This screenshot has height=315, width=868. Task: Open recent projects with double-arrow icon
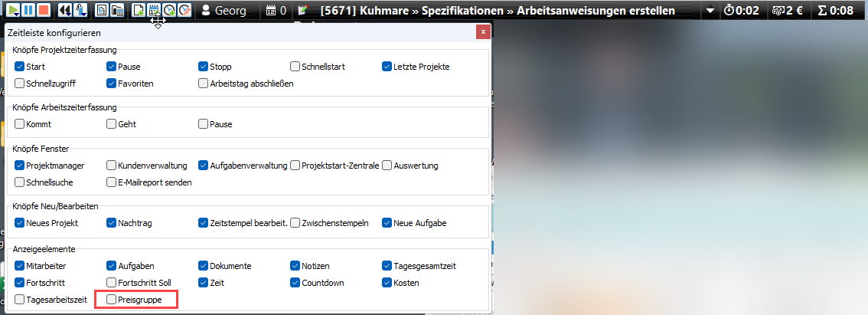[x=65, y=11]
